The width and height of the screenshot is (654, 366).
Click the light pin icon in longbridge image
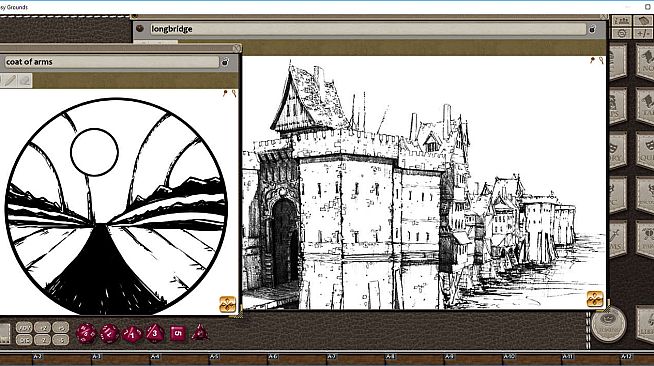601,60
